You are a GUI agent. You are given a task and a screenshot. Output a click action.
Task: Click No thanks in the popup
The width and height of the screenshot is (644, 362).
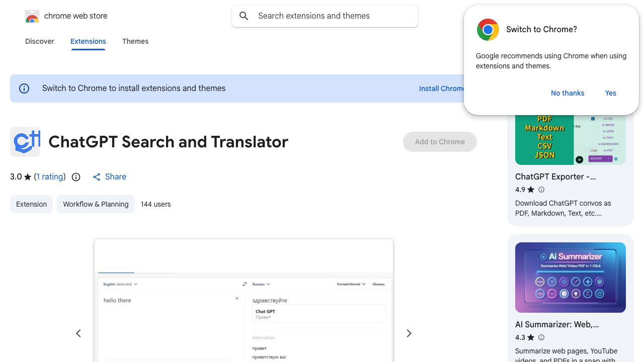click(x=568, y=93)
